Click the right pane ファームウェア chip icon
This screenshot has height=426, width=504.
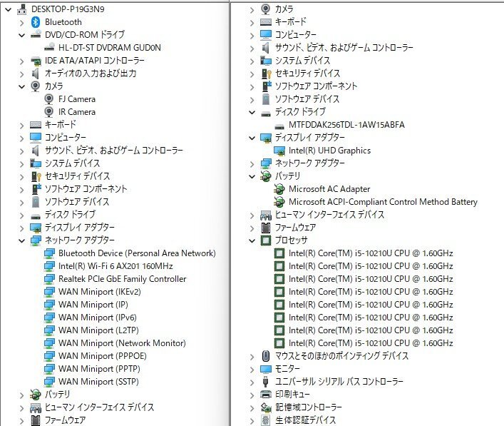point(265,228)
